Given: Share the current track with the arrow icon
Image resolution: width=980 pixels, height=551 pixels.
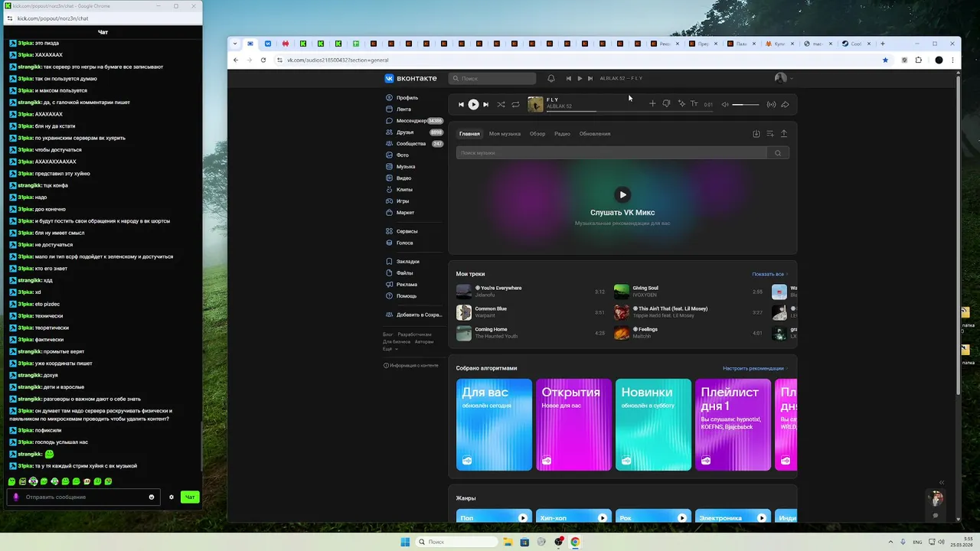Looking at the screenshot, I should click(x=785, y=104).
